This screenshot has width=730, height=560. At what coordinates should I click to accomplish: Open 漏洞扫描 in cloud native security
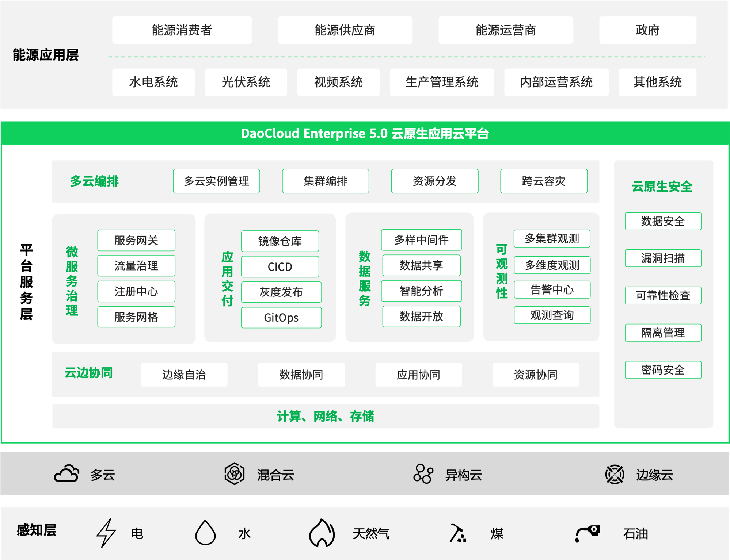click(663, 258)
